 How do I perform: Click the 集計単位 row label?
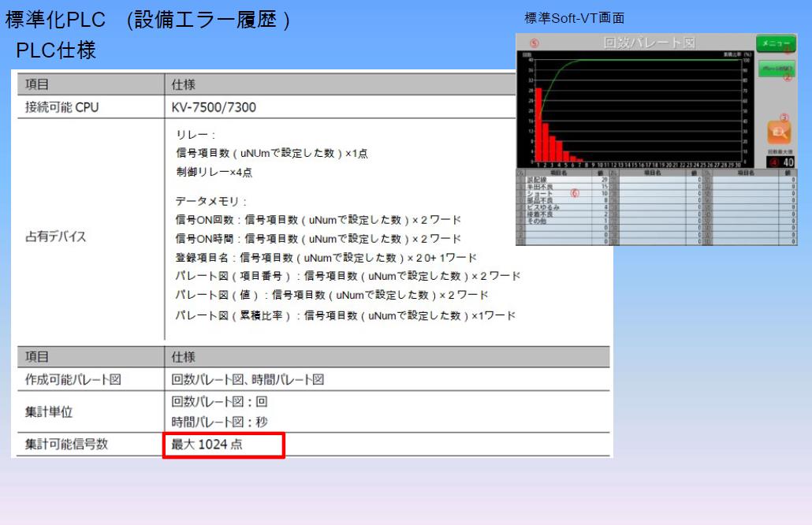pos(49,411)
